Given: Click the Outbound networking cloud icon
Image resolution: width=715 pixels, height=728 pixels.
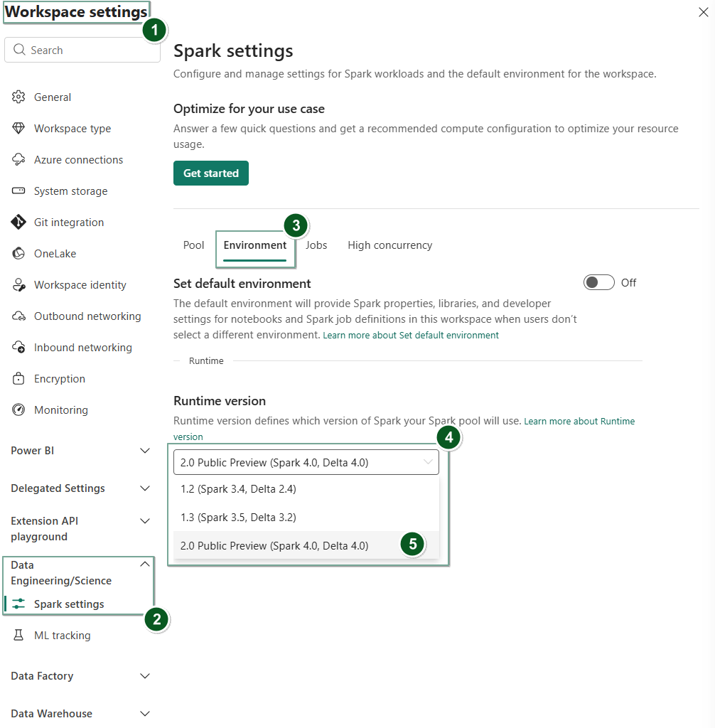Looking at the screenshot, I should point(16,316).
